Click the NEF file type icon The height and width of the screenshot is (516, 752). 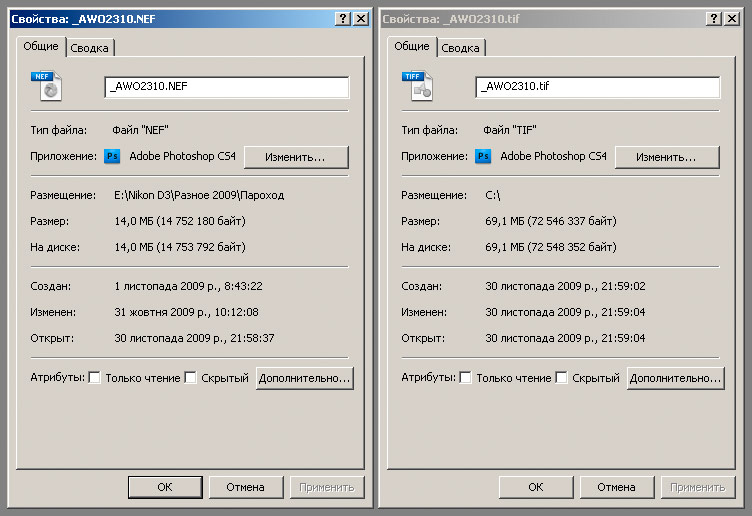[x=47, y=86]
